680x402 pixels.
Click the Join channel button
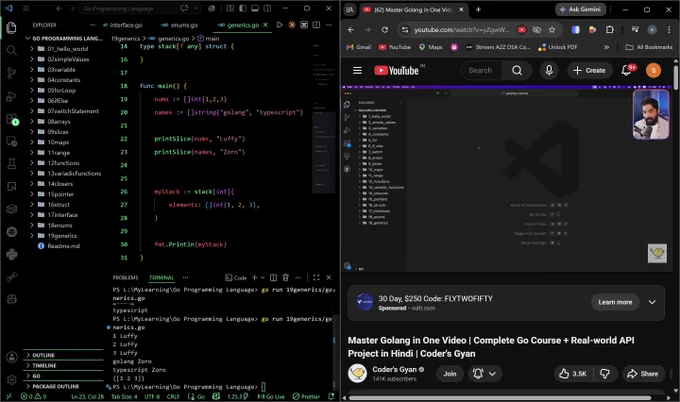click(450, 374)
